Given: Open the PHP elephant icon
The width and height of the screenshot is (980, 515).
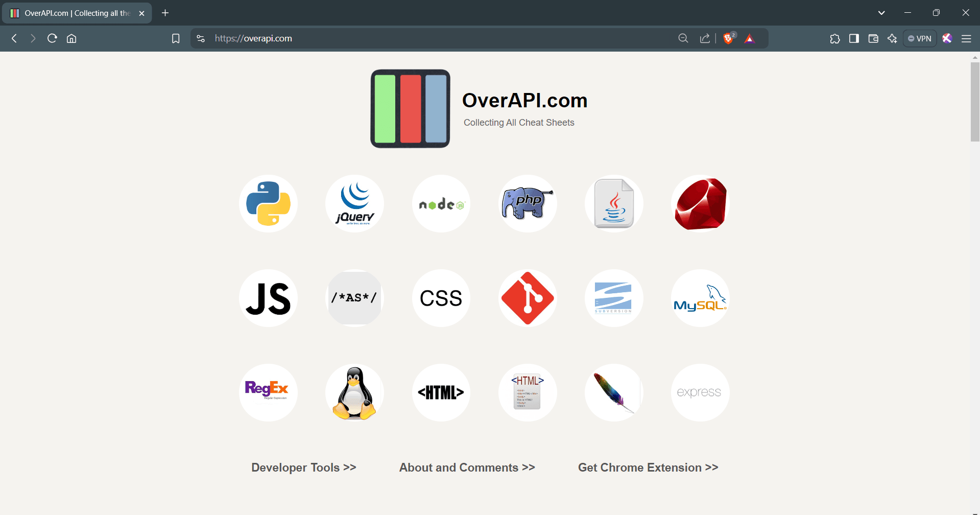Looking at the screenshot, I should (x=528, y=203).
